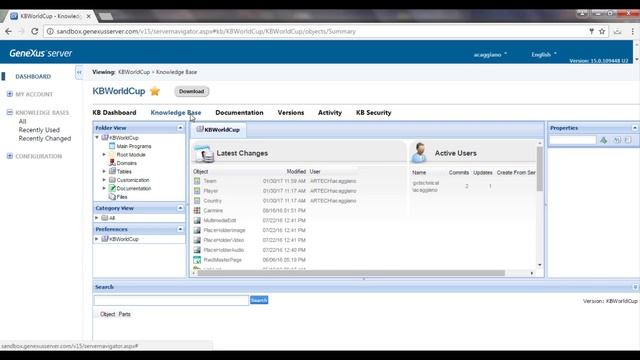Go back with the browser back arrow
The width and height of the screenshot is (640, 360).
(x=8, y=31)
